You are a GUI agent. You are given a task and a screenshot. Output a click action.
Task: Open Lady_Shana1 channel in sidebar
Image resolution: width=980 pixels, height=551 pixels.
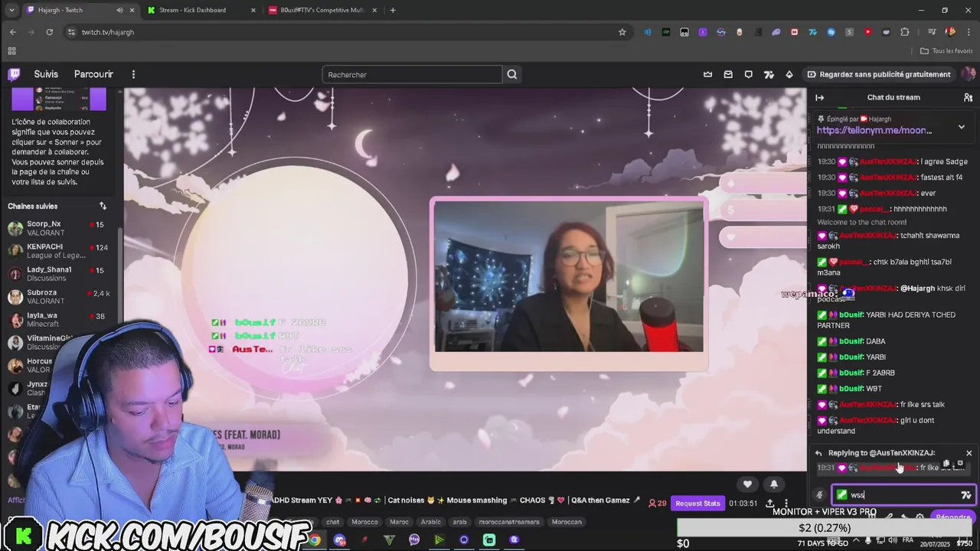coord(60,274)
